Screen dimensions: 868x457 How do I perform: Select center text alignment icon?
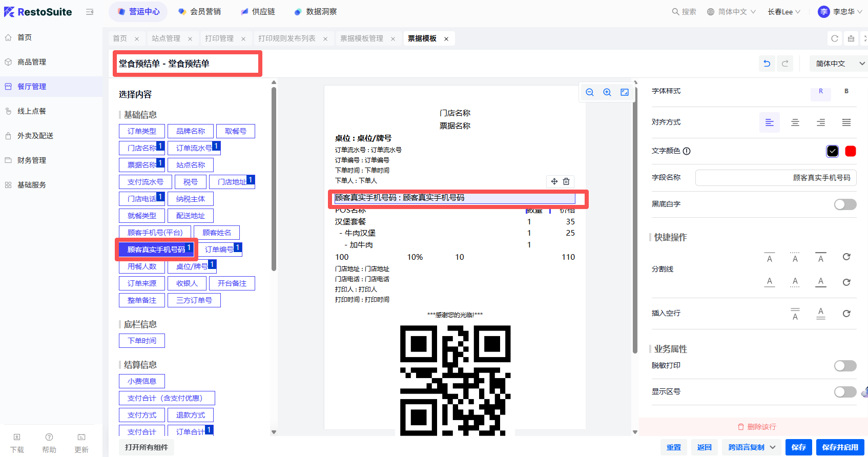pyautogui.click(x=795, y=122)
